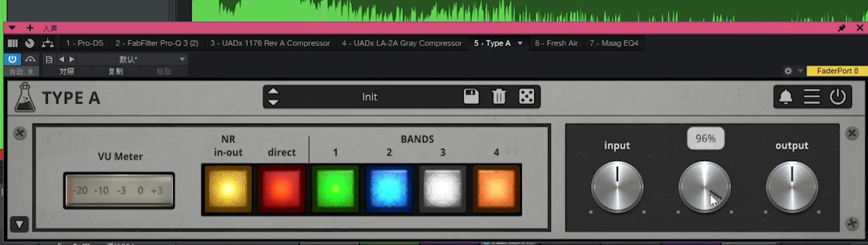The height and width of the screenshot is (245, 868).
Task: Open the gear settings icon near FaderPort
Action: (788, 71)
